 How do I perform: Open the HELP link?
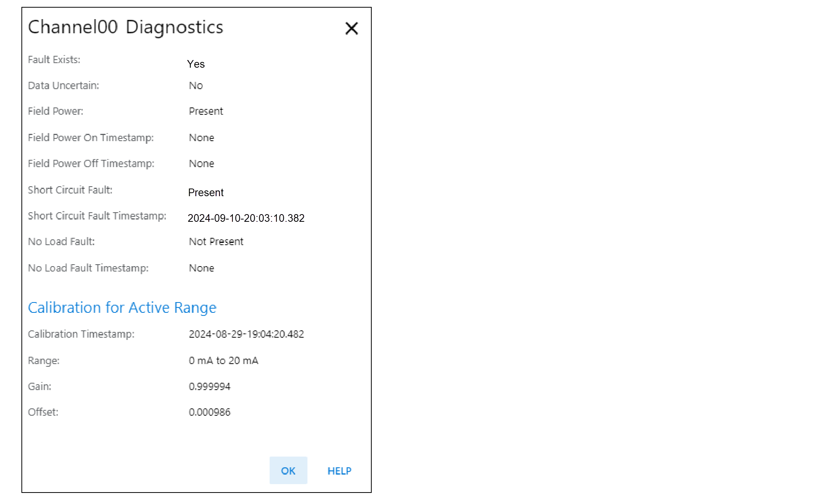click(339, 471)
